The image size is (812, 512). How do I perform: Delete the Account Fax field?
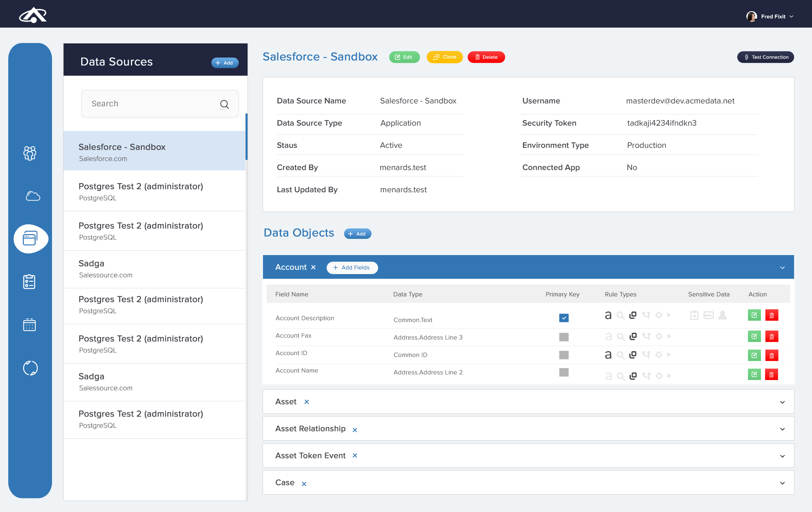click(x=771, y=336)
